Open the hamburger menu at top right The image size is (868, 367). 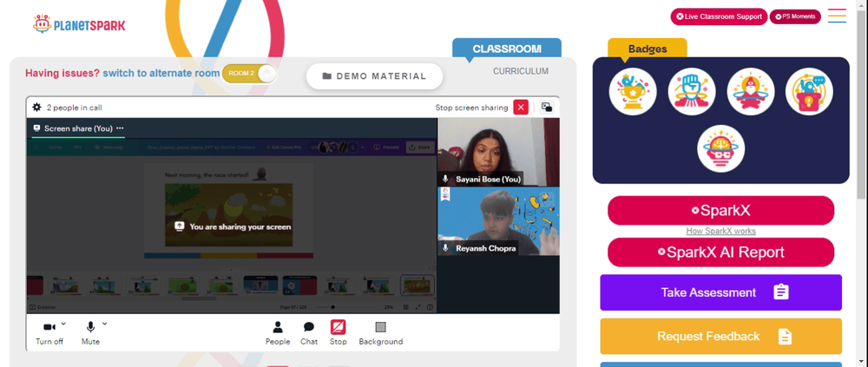[x=837, y=16]
